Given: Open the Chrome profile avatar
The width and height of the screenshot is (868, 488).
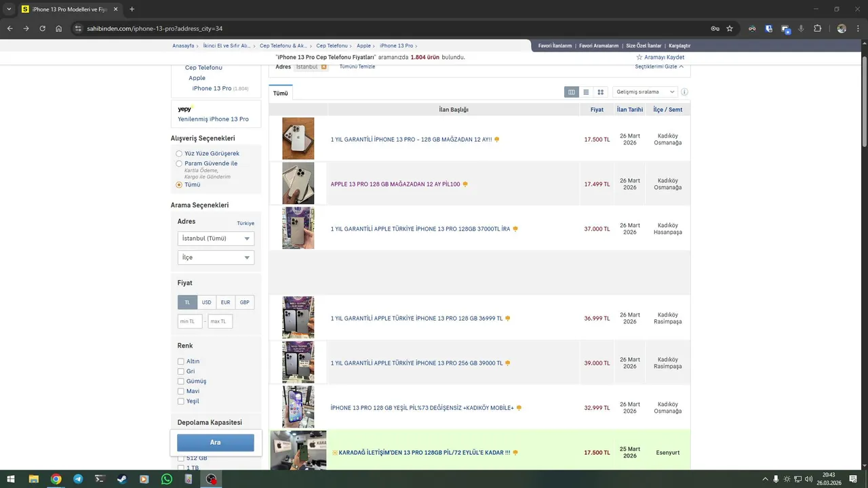Looking at the screenshot, I should pos(842,28).
